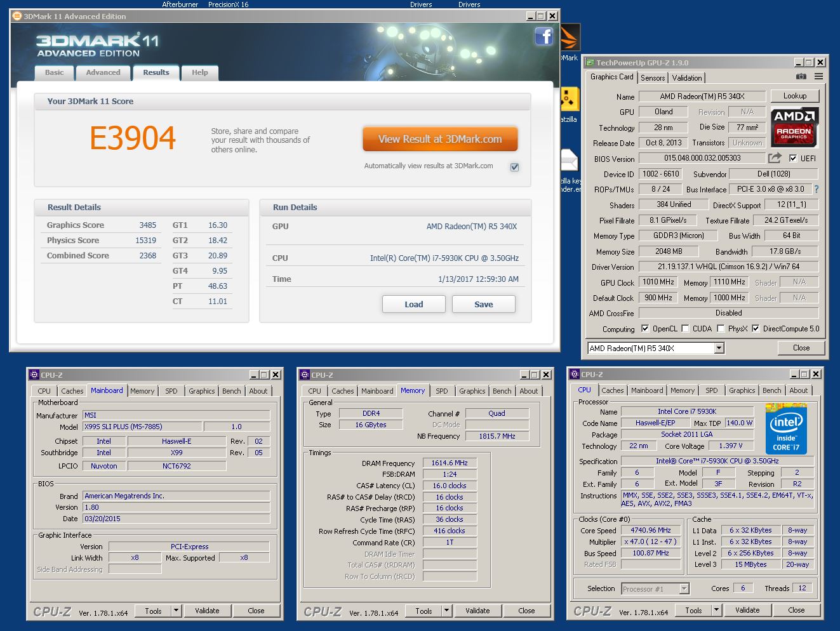This screenshot has height=631, width=840.
Task: Click Core Speed value 4740.96 MHz
Action: point(651,530)
